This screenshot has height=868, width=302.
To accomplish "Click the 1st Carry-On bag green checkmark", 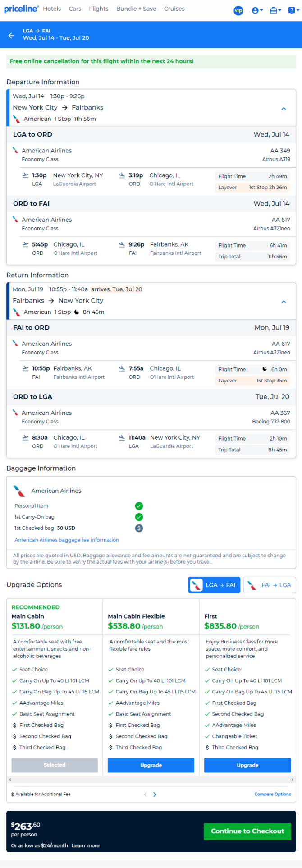I will click(x=139, y=517).
